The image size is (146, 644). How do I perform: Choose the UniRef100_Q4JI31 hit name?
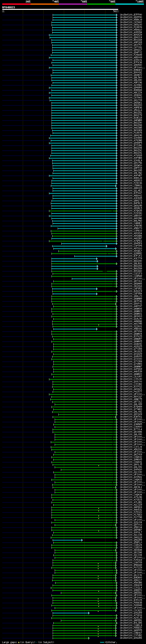tap(131, 575)
